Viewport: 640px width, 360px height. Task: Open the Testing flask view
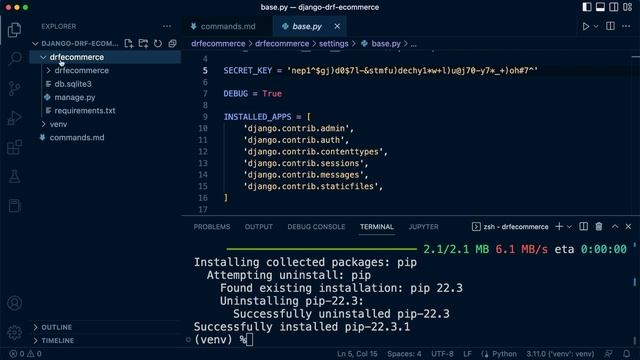pos(14,176)
